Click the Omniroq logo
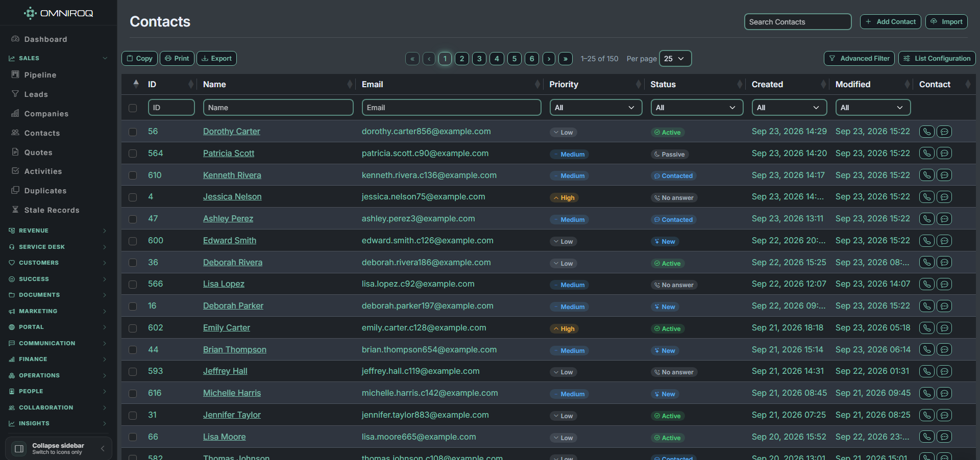Viewport: 980px width, 460px height. point(59,13)
